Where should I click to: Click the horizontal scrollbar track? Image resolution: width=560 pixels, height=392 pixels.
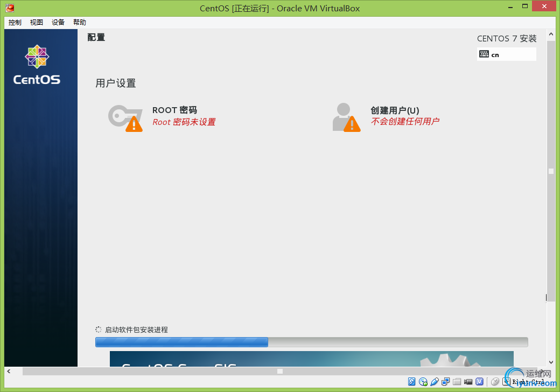click(x=281, y=372)
